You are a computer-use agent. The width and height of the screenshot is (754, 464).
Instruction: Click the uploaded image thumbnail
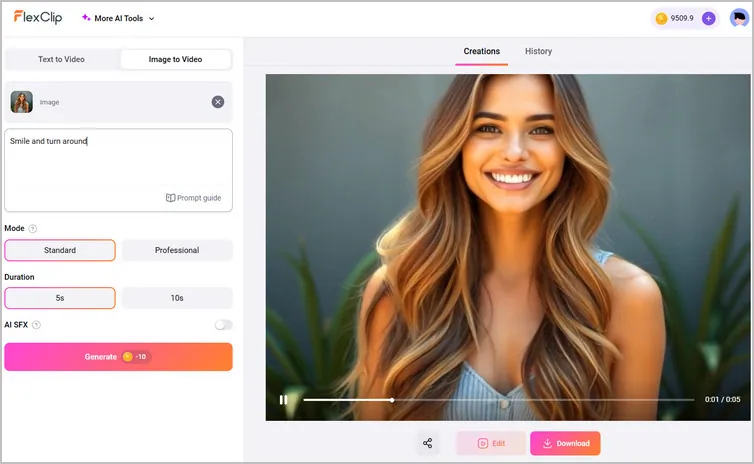pos(22,102)
